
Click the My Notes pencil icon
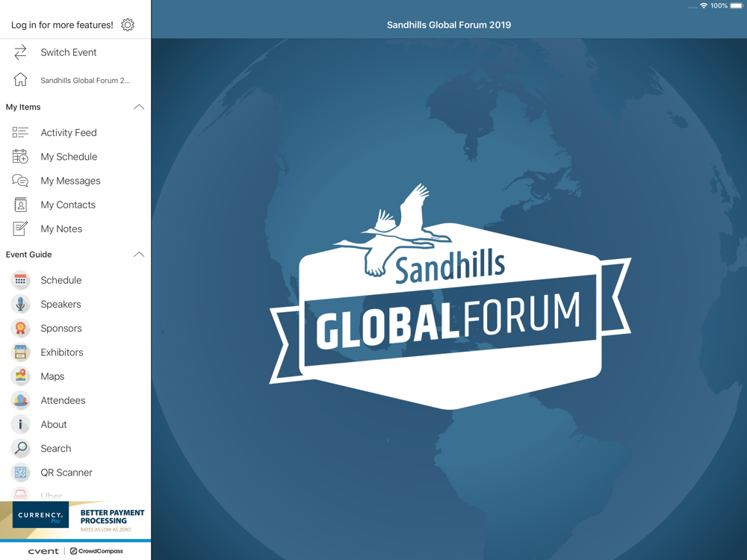(20, 228)
